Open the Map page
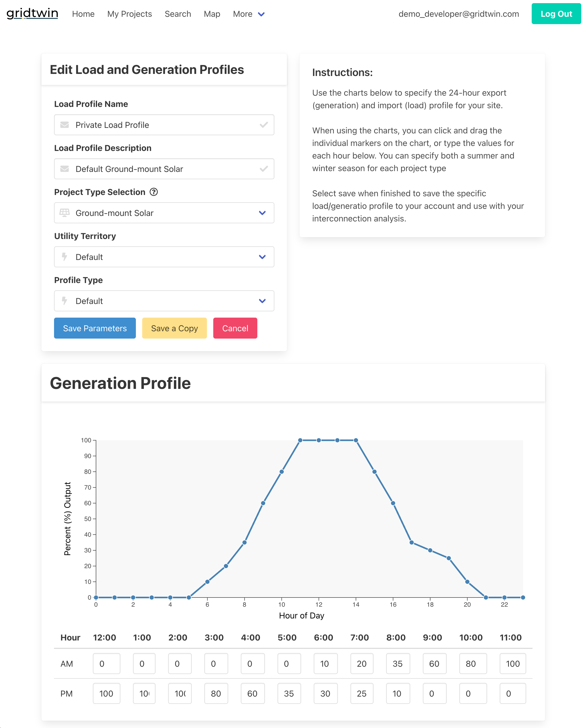Screen dimensions: 586x728 (x=212, y=14)
